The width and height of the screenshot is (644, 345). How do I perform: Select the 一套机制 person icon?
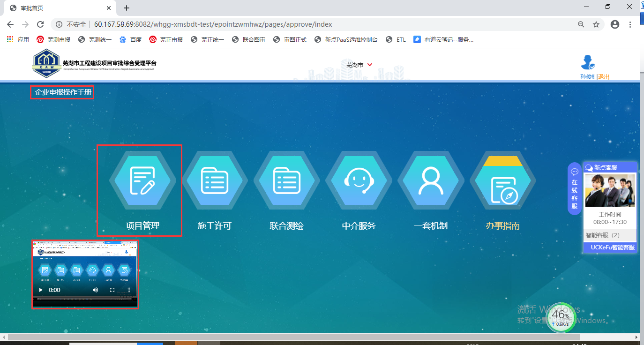[431, 180]
